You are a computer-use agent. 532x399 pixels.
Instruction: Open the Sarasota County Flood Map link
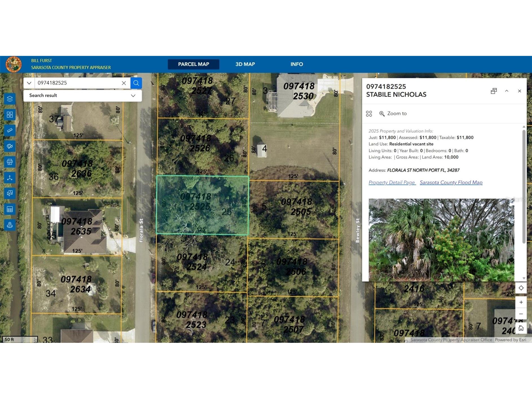451,183
